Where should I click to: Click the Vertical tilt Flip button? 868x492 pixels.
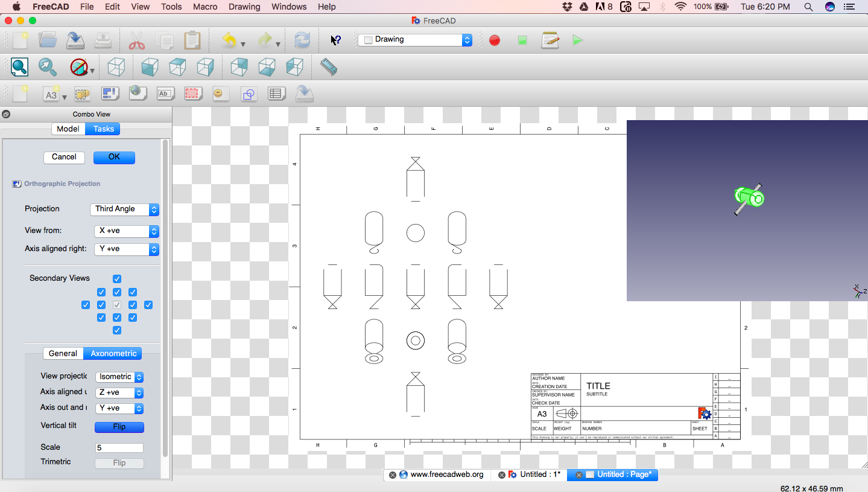(x=119, y=427)
